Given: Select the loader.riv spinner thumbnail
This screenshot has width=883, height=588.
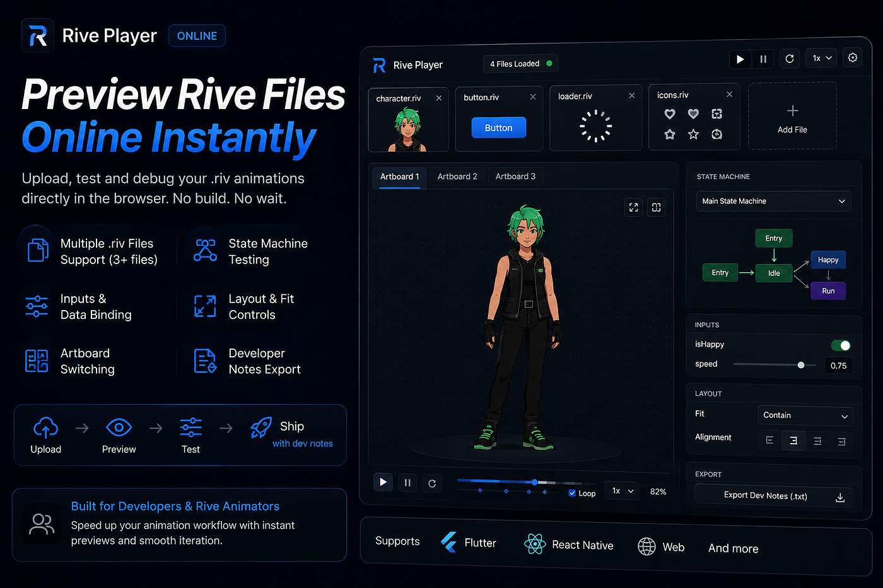Looking at the screenshot, I should (x=595, y=125).
